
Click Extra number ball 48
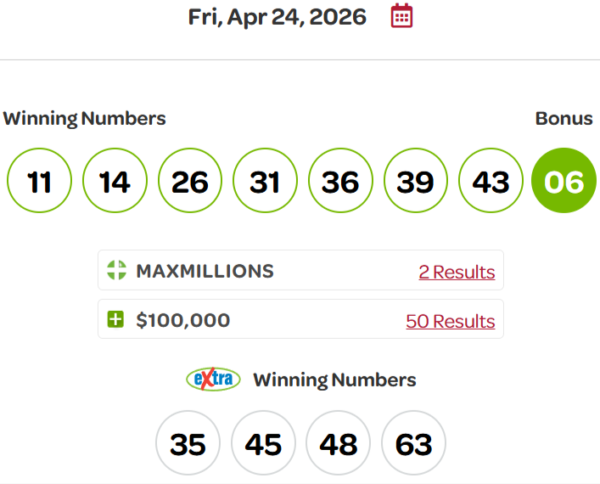tap(338, 443)
